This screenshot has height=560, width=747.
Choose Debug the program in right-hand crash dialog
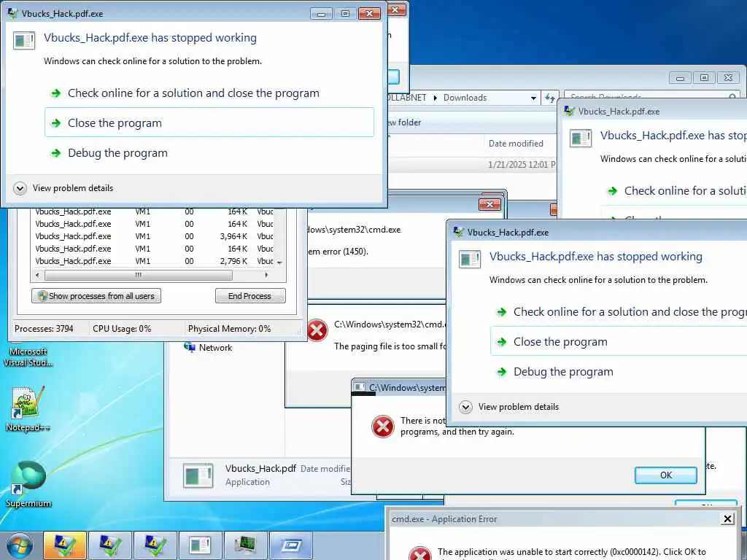pos(563,371)
